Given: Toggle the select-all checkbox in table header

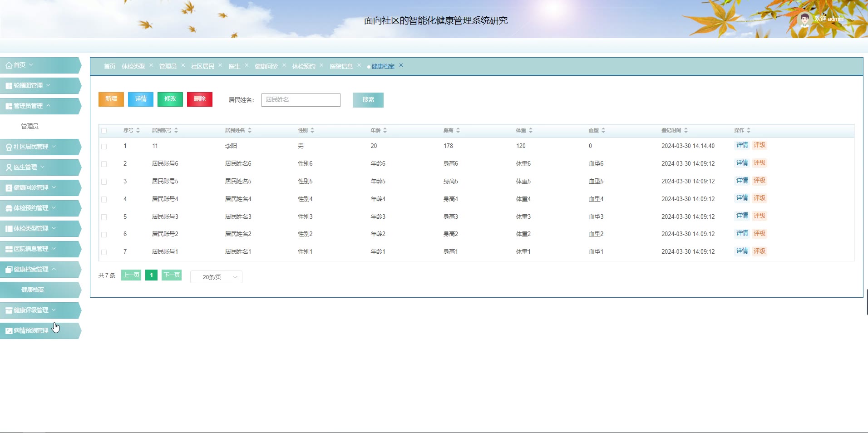Looking at the screenshot, I should pyautogui.click(x=104, y=131).
